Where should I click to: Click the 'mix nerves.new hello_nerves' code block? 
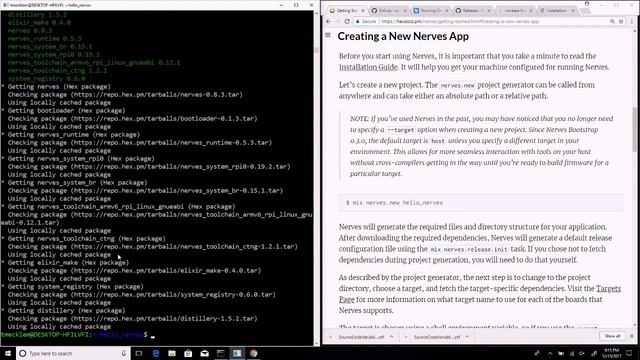click(481, 202)
